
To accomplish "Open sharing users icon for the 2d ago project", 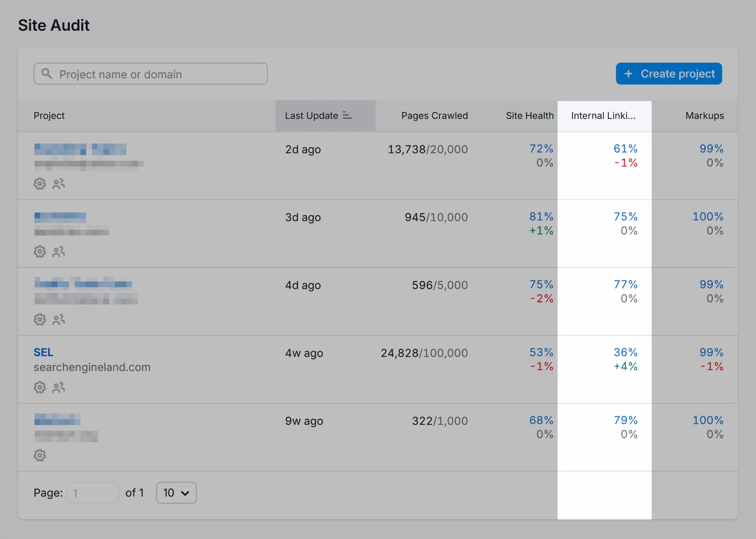I will point(59,184).
